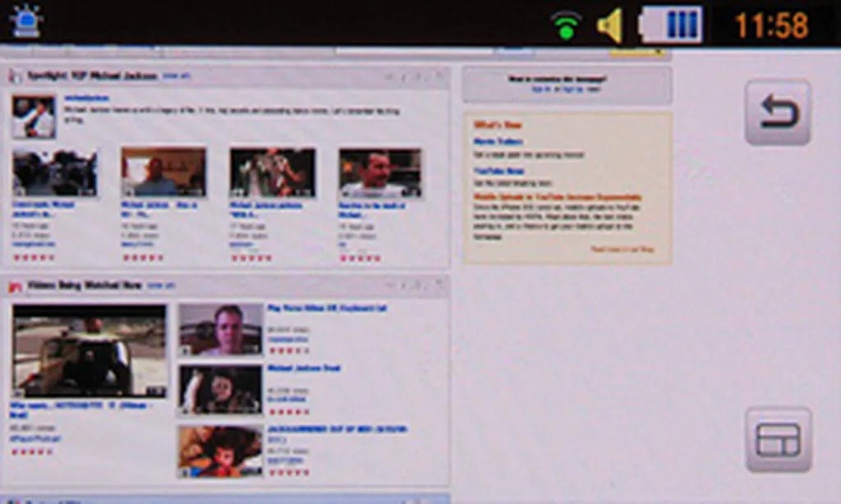The image size is (841, 504).
Task: Tap the blue siren icon in status bar
Action: pyautogui.click(x=26, y=22)
